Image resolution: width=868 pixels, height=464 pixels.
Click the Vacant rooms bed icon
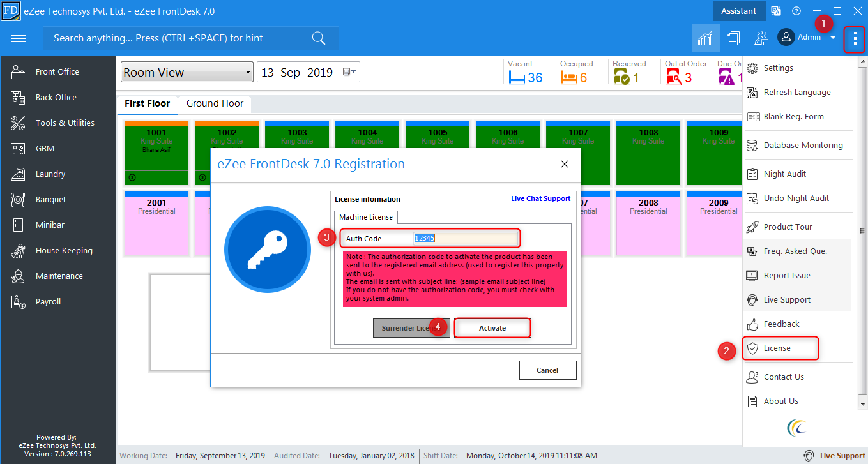click(x=516, y=78)
